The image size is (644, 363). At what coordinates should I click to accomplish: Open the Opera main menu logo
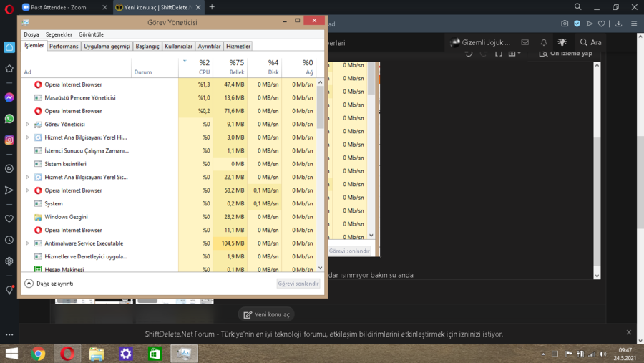click(x=9, y=9)
